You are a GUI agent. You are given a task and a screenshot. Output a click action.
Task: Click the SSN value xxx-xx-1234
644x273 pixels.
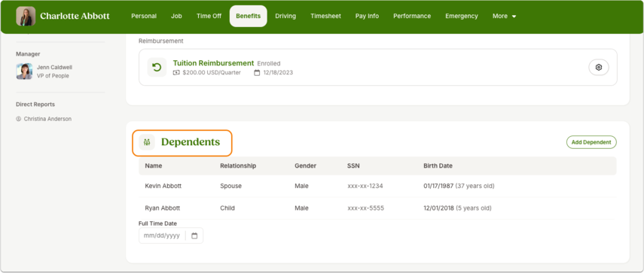click(365, 186)
